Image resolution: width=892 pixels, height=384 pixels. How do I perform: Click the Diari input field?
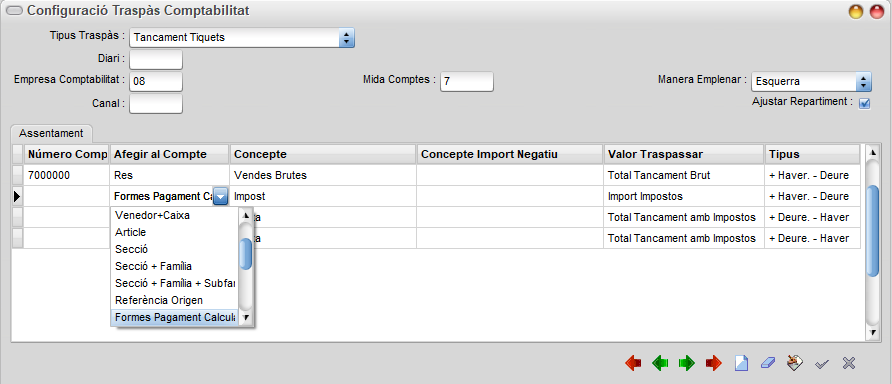pos(156,59)
